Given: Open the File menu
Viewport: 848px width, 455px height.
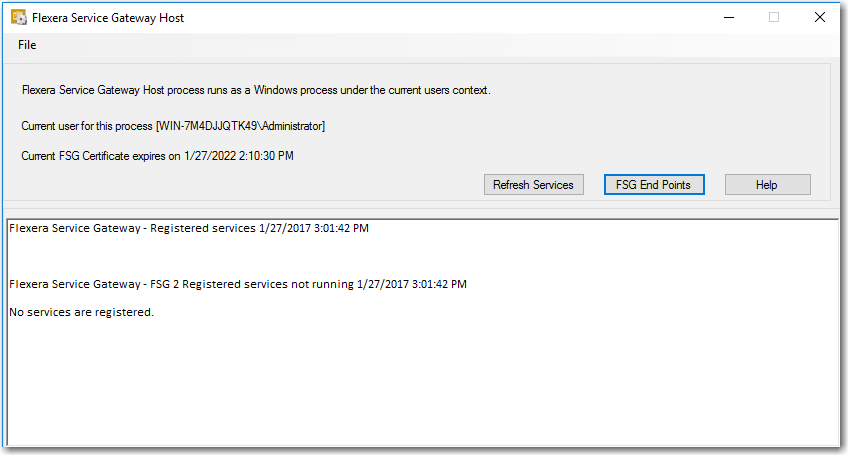Looking at the screenshot, I should (27, 45).
